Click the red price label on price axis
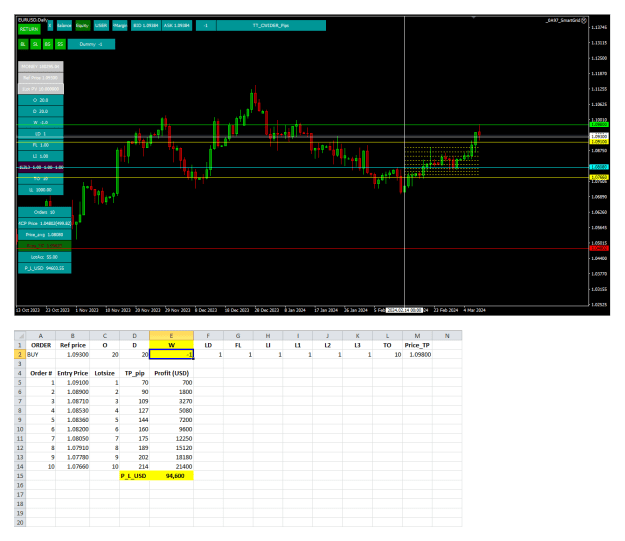The width and height of the screenshot is (625, 541). click(x=599, y=248)
